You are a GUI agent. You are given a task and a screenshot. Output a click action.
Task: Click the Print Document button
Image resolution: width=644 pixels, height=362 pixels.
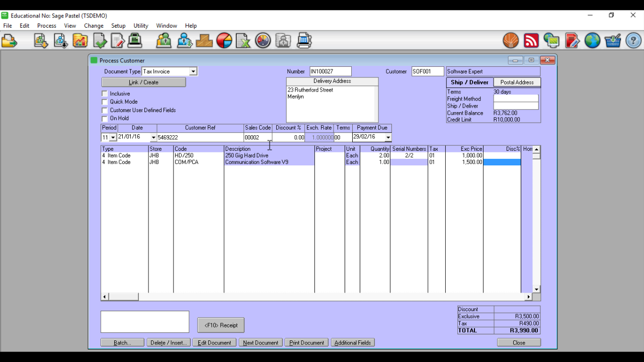tap(306, 343)
